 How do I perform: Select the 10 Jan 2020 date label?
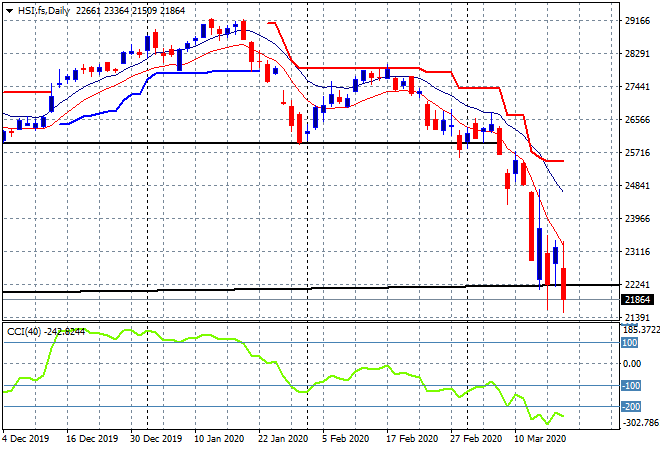219,439
